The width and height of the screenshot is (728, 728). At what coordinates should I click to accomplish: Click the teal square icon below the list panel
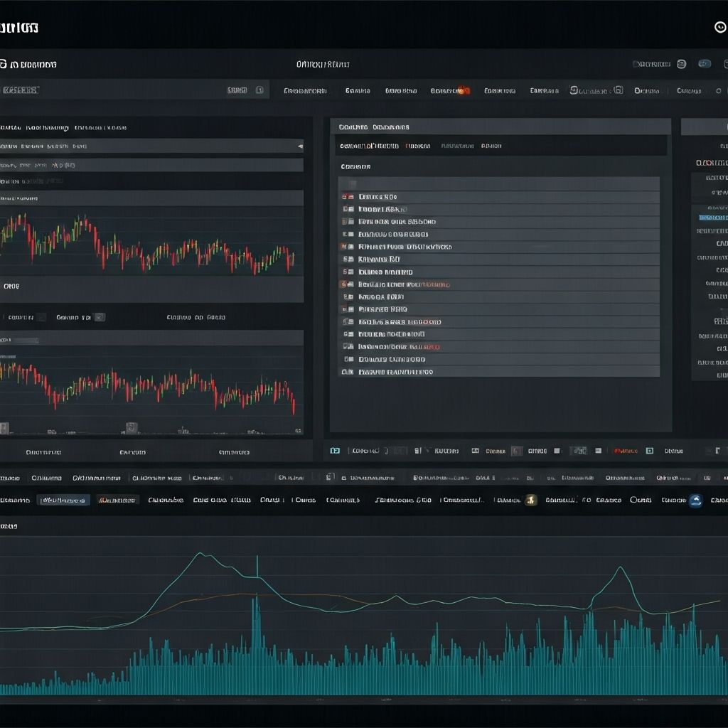tap(335, 451)
